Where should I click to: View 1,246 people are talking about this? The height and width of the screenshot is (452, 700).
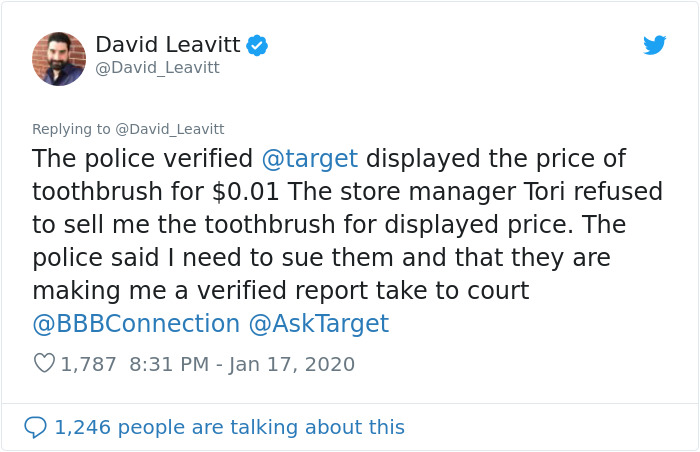[x=229, y=427]
